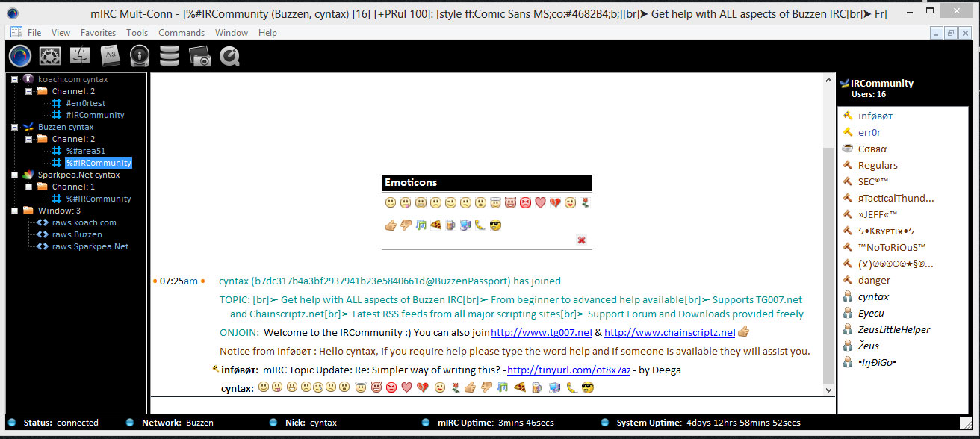
Task: Pick the telephone emoticon in Emoticons panel
Action: (x=480, y=225)
